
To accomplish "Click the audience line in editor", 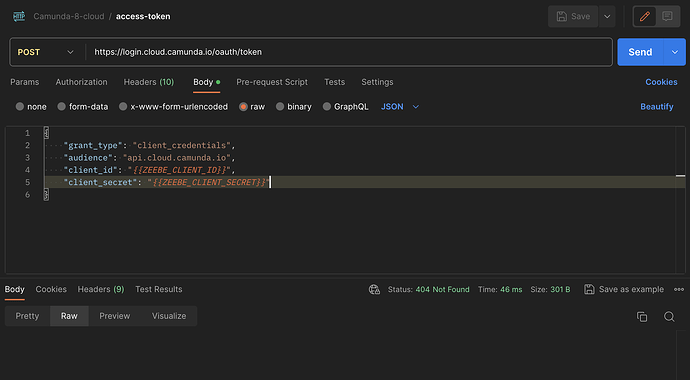I will (x=150, y=157).
